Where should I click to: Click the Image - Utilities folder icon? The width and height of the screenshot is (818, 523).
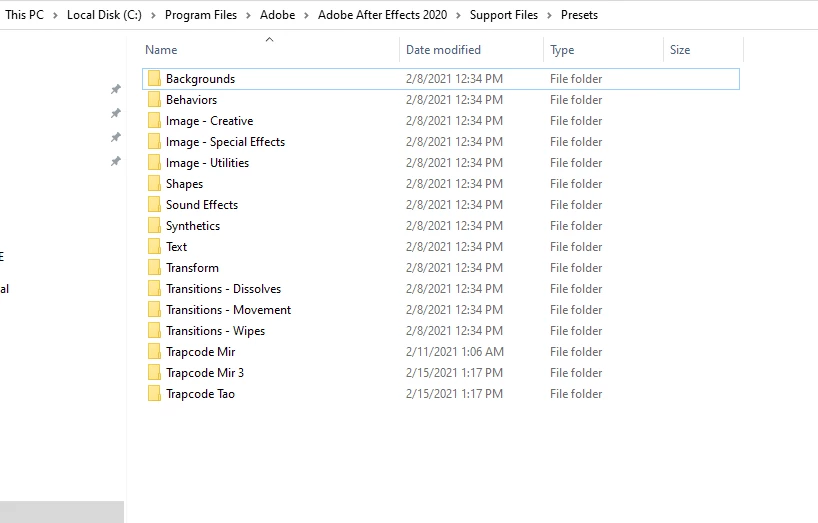pyautogui.click(x=154, y=162)
